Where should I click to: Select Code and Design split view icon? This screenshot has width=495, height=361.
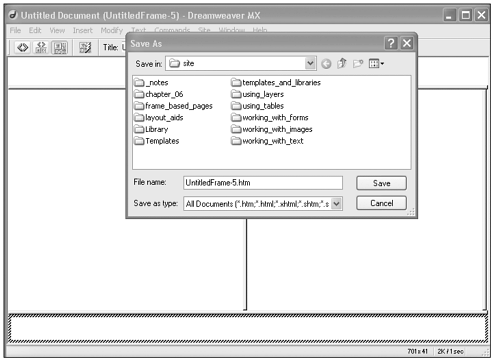point(41,47)
